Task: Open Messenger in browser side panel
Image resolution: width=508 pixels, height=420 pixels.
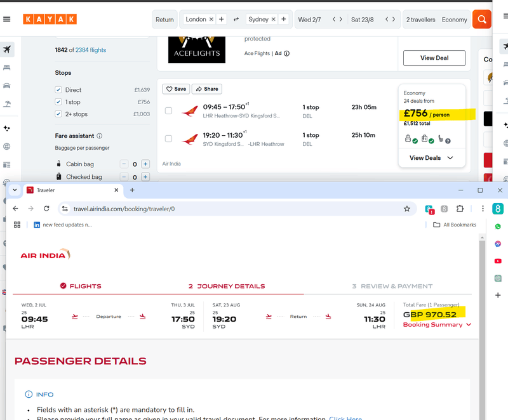Action: point(498,244)
